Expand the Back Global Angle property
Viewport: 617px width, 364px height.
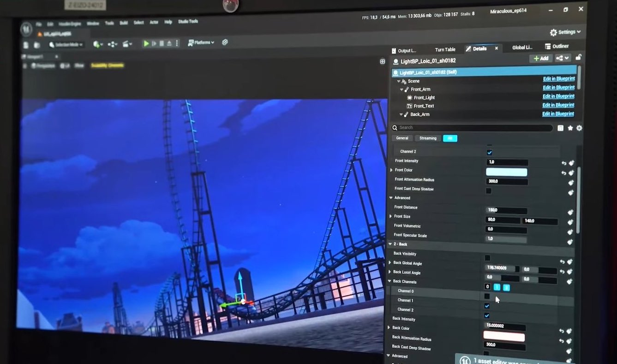[389, 263]
